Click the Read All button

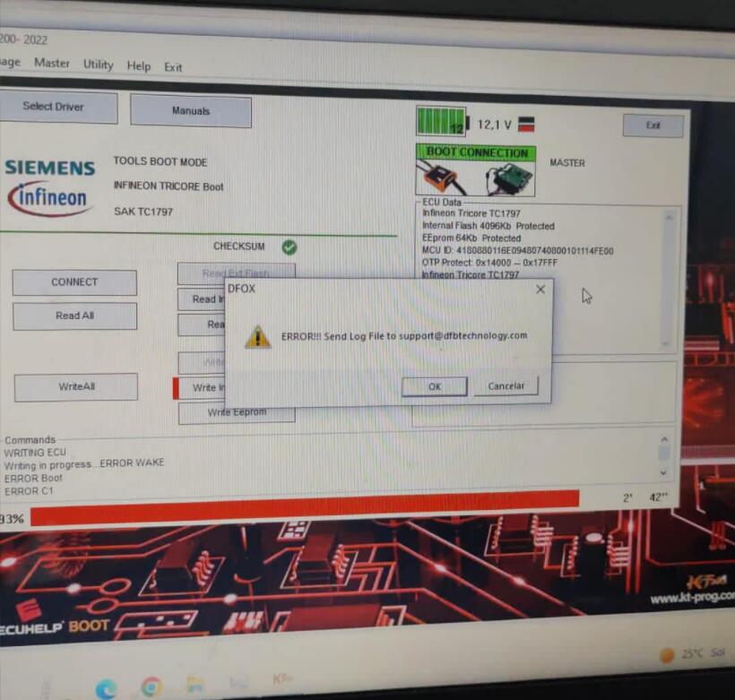pyautogui.click(x=75, y=316)
